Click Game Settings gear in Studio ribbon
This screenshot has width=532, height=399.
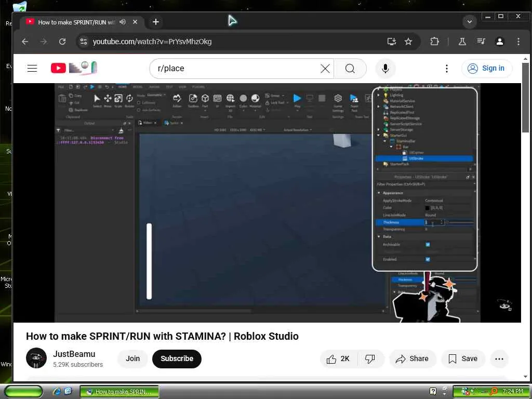338,98
